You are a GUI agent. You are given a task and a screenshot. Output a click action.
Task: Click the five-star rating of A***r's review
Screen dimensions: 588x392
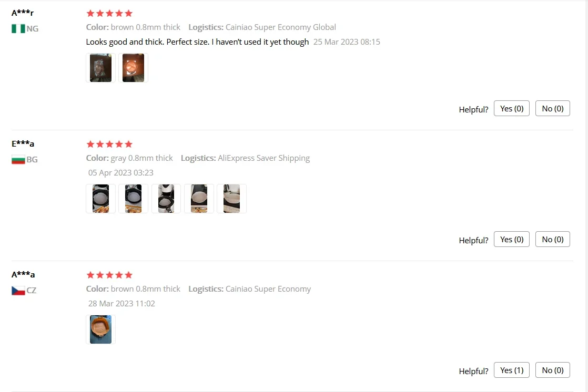[x=109, y=14]
